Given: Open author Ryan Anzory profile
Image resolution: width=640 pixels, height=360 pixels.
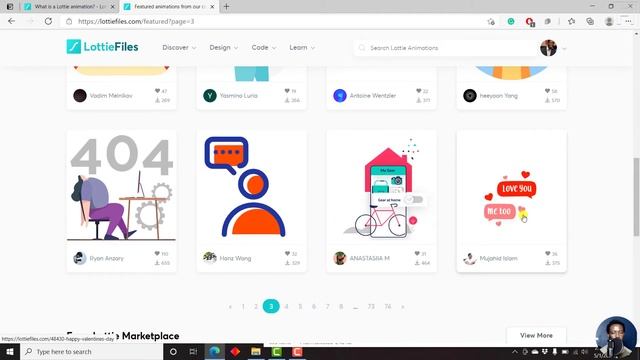Looking at the screenshot, I should point(106,258).
